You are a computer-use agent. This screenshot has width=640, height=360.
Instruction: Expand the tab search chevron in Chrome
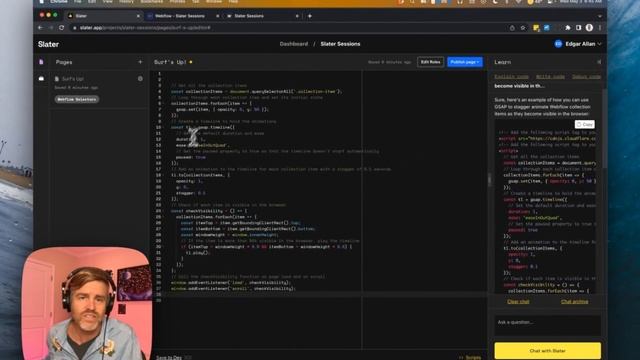(600, 16)
